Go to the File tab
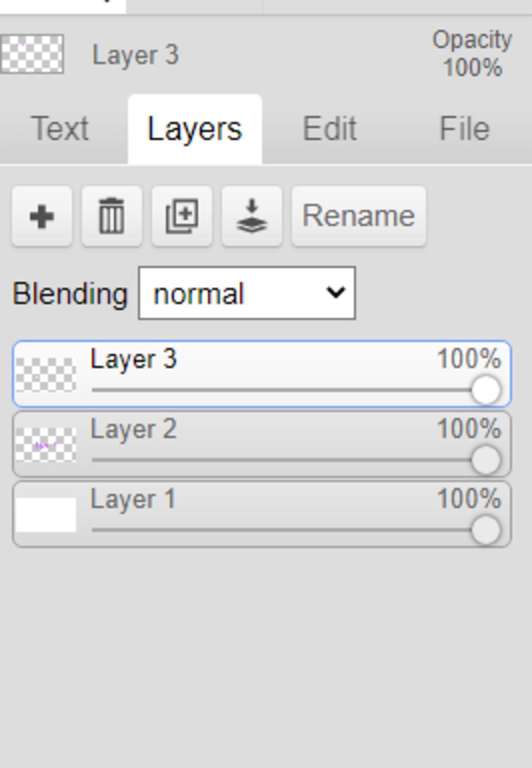 click(464, 129)
